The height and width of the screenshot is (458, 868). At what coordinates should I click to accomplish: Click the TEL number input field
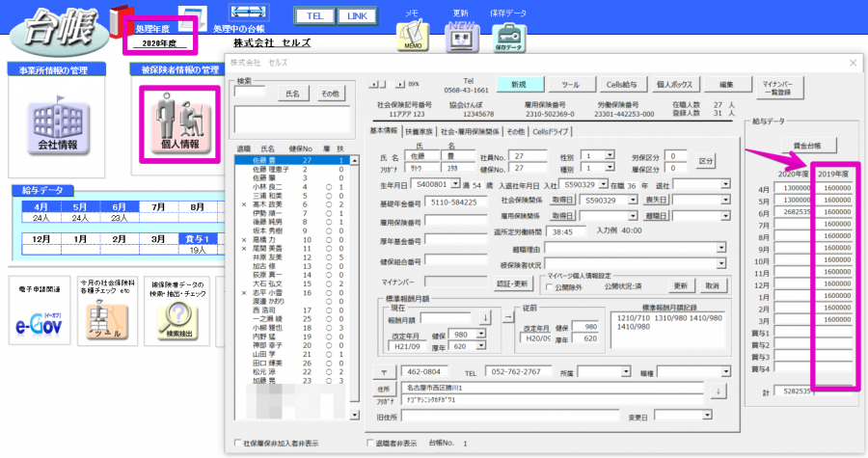click(x=519, y=372)
